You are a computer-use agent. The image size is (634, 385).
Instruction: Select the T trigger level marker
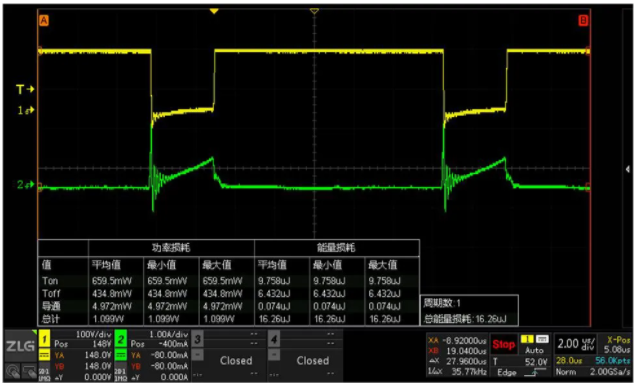click(25, 90)
